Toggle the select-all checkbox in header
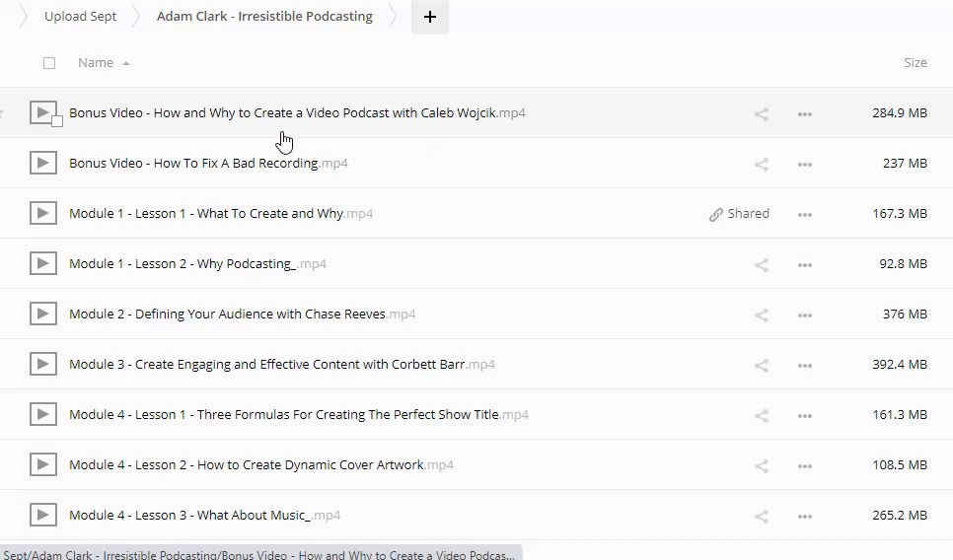This screenshot has height=560, width=953. tap(49, 63)
